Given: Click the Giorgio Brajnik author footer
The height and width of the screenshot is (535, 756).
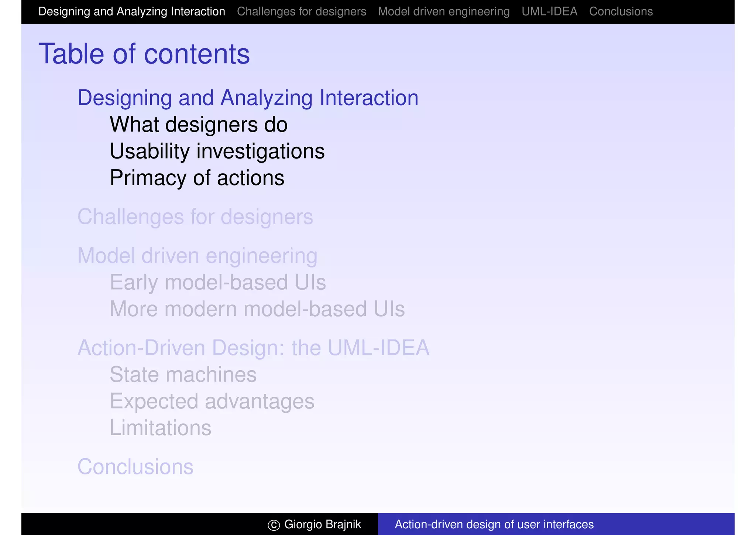Looking at the screenshot, I should click(315, 524).
